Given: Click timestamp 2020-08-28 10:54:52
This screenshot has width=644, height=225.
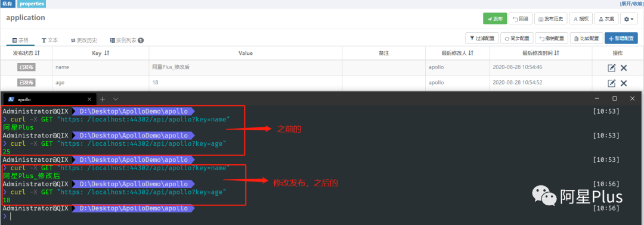Looking at the screenshot, I should coord(517,82).
